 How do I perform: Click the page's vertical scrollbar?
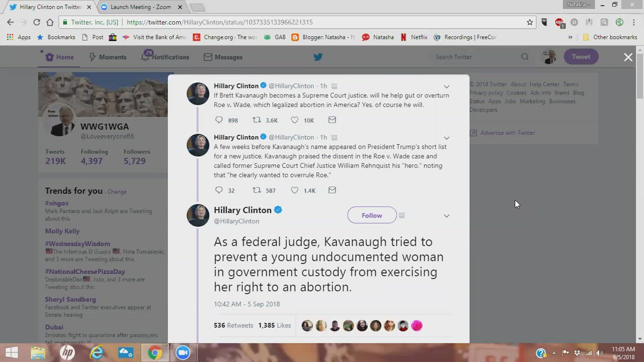point(640,191)
